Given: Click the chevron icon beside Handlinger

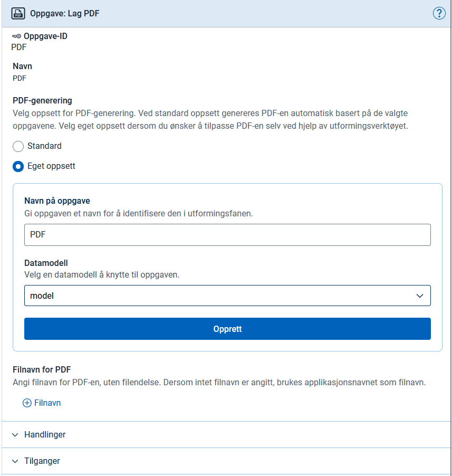Looking at the screenshot, I should 15,435.
